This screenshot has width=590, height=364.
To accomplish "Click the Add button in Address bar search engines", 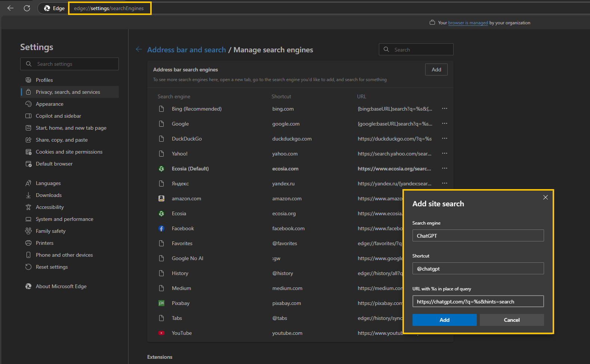I will point(436,70).
